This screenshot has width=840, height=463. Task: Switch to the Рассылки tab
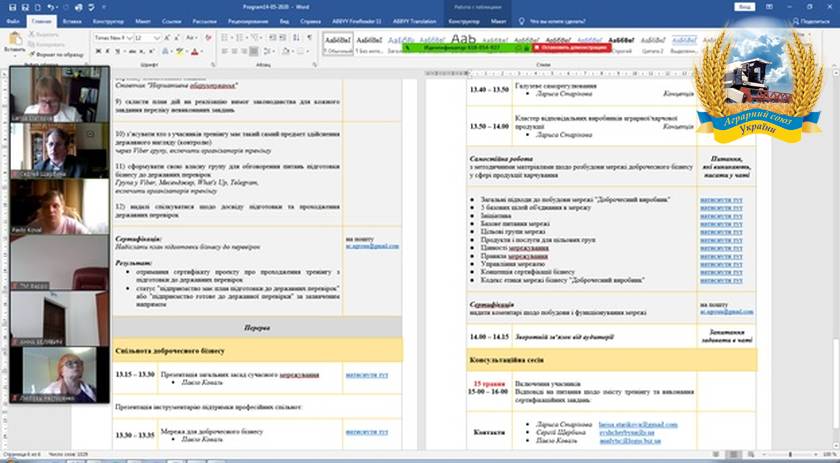pyautogui.click(x=205, y=21)
